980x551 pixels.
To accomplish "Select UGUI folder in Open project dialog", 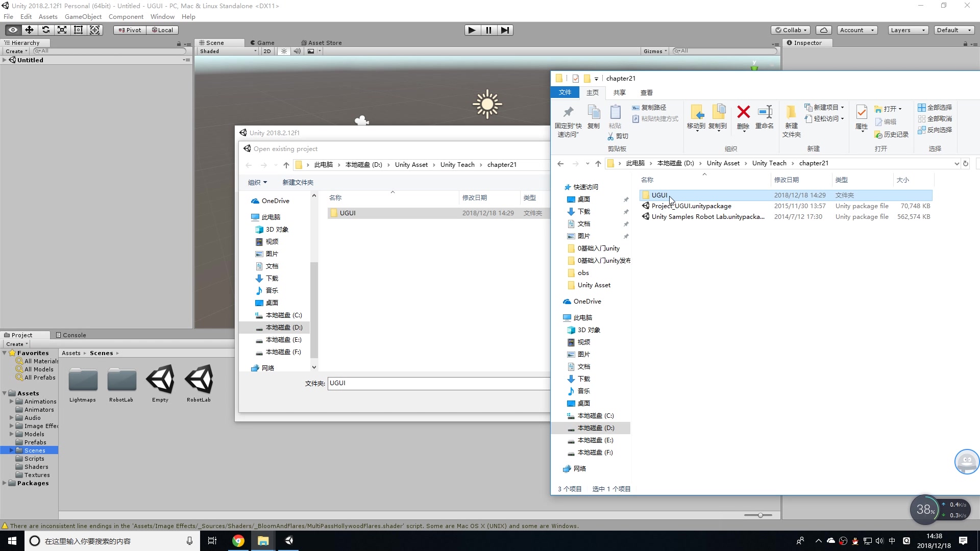I will [439, 213].
